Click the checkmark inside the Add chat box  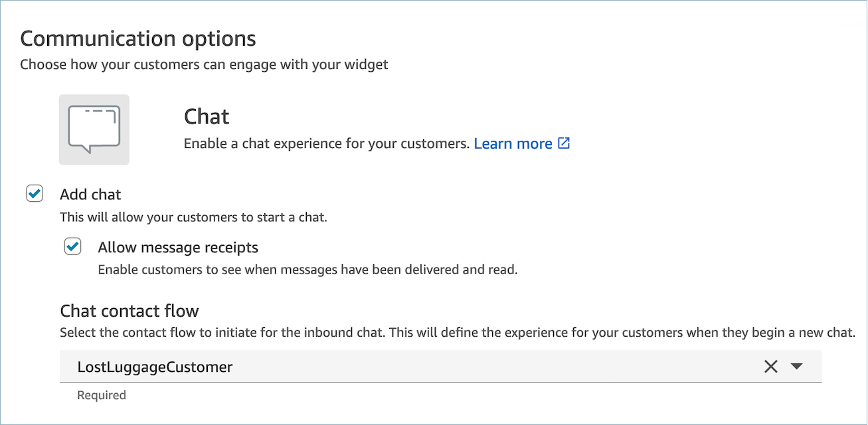pyautogui.click(x=34, y=193)
